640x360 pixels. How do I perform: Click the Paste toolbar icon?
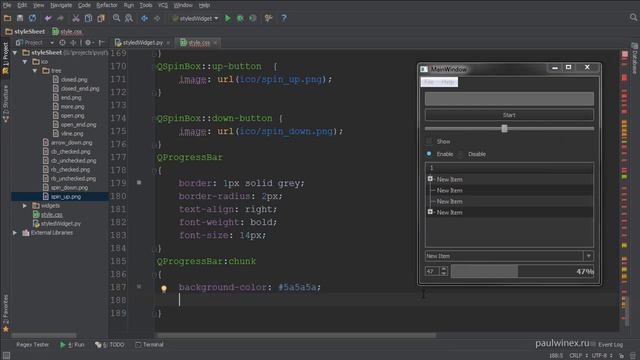101,18
